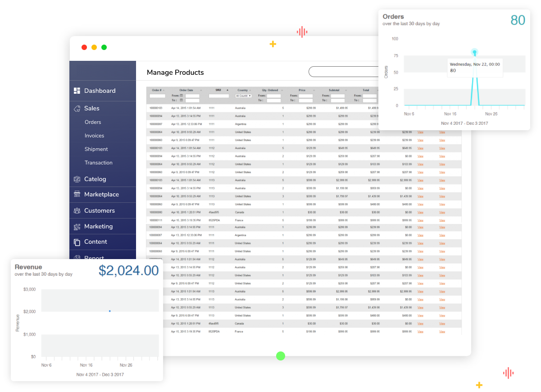Click the Dashboard grid icon
541x392 pixels.
pyautogui.click(x=77, y=91)
